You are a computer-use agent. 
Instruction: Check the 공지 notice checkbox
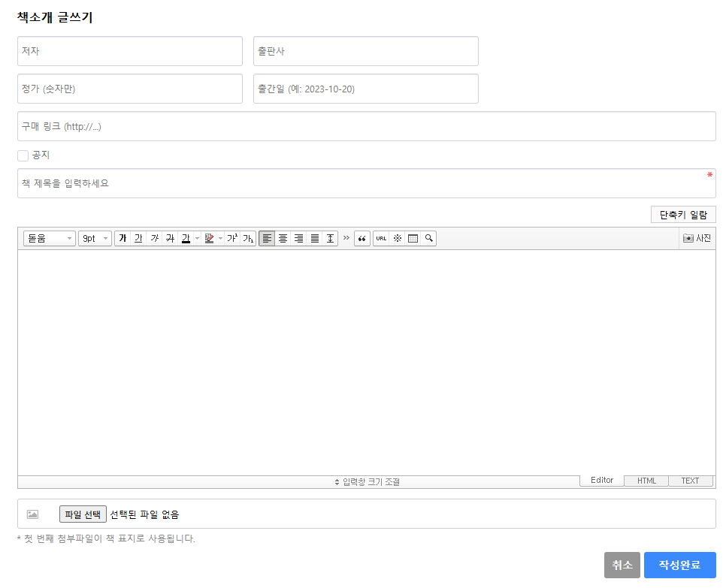23,155
